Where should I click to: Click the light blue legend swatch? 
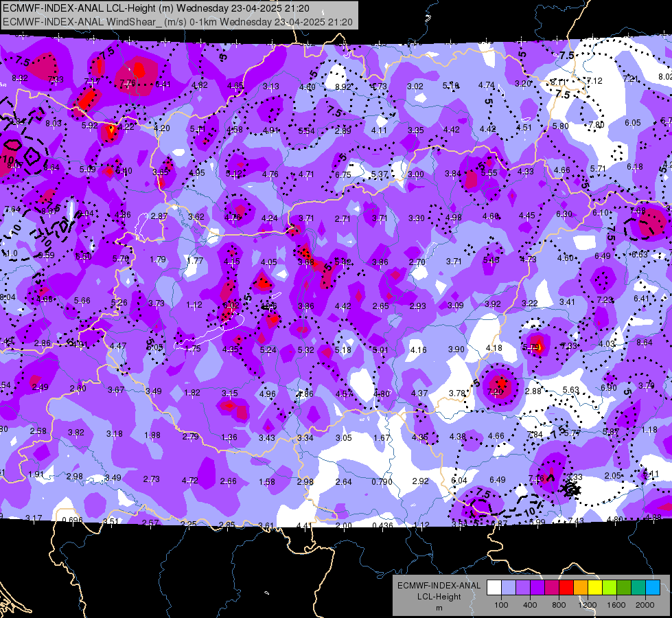[653, 588]
